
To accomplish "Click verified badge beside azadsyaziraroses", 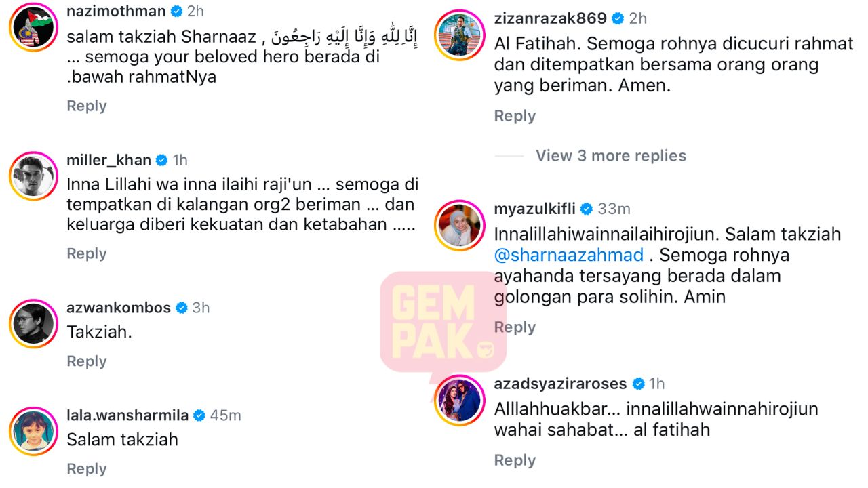I will pyautogui.click(x=638, y=384).
